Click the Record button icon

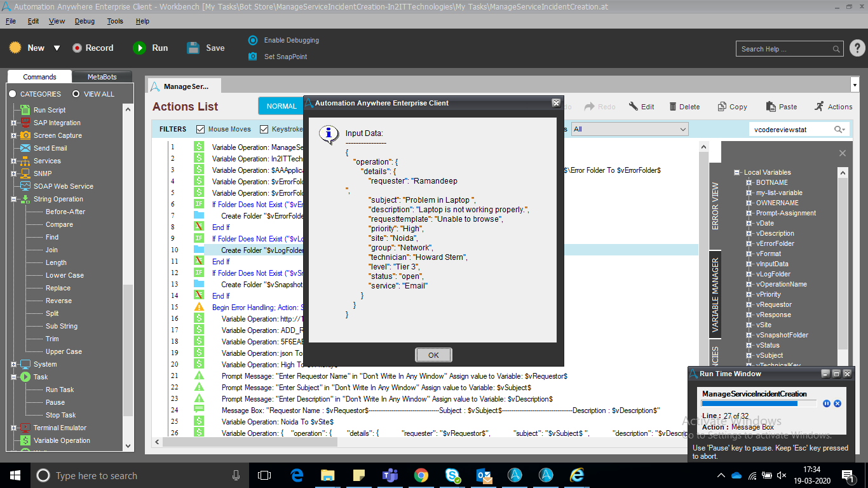[x=78, y=48]
